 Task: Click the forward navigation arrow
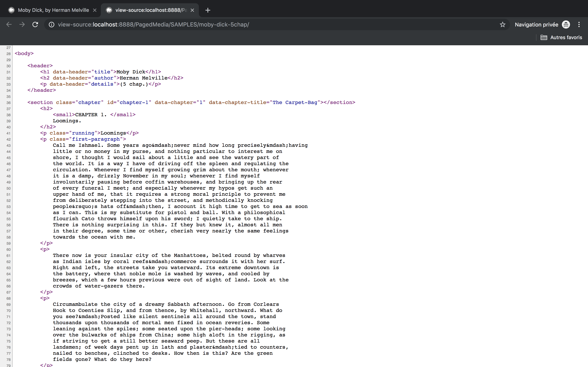[x=22, y=24]
